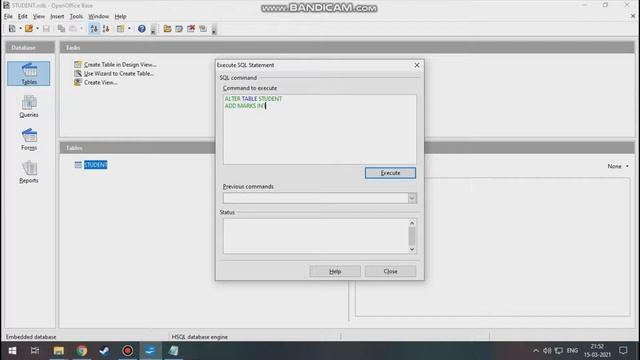The image size is (640, 360).
Task: Close the Execute SQL Statement dialog via X
Action: pyautogui.click(x=417, y=65)
